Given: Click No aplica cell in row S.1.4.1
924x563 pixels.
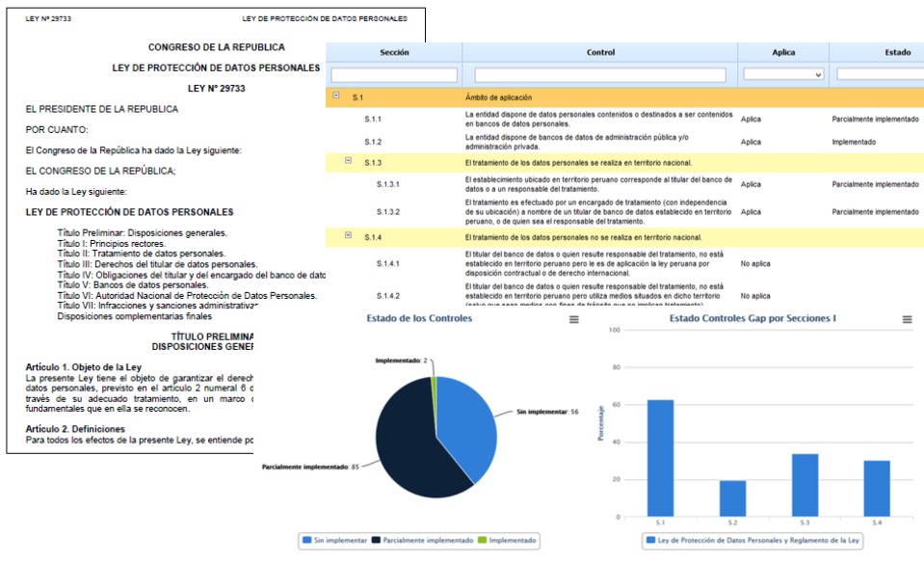Looking at the screenshot, I should [755, 263].
